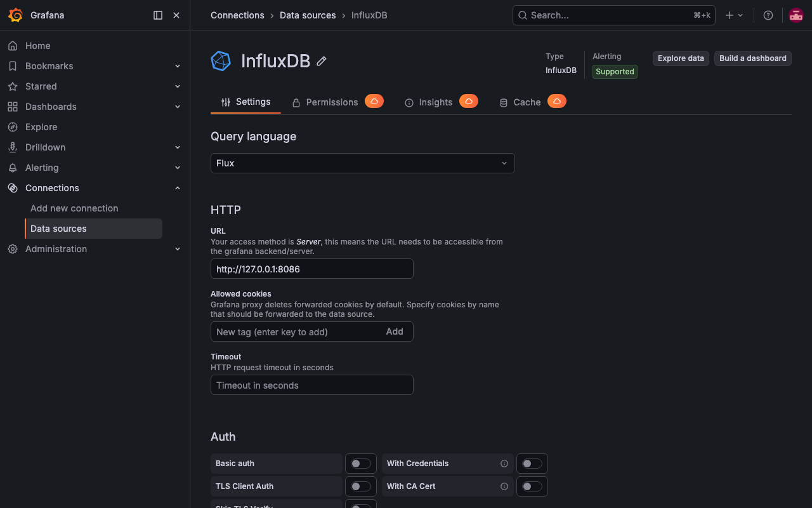Turn on the With CA Cert switch
The image size is (812, 508).
(532, 486)
